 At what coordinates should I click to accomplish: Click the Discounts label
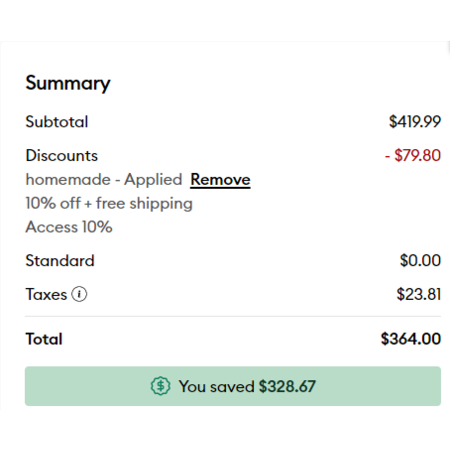[x=62, y=155]
